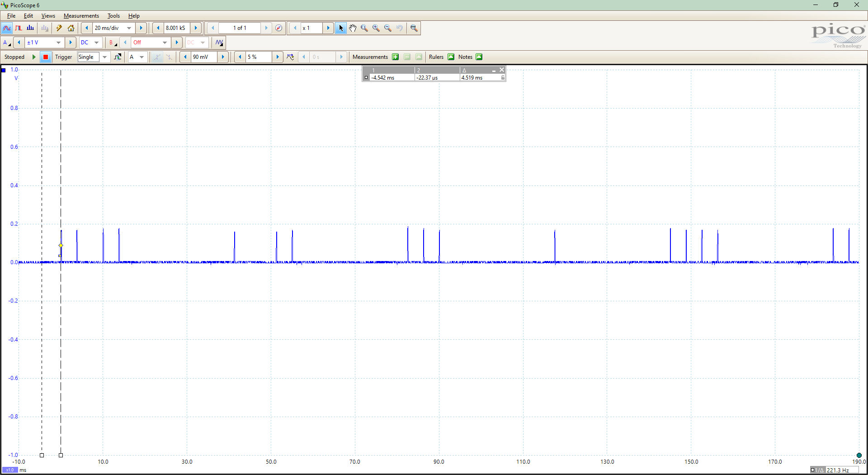Select the zoom-out tool
Image resolution: width=868 pixels, height=475 pixels.
(x=388, y=28)
